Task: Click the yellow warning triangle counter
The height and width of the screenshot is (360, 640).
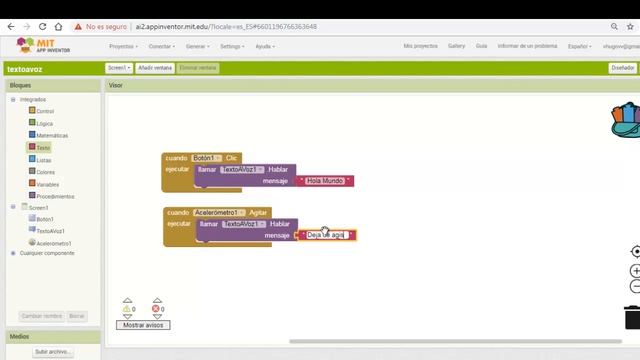Action: tap(127, 309)
